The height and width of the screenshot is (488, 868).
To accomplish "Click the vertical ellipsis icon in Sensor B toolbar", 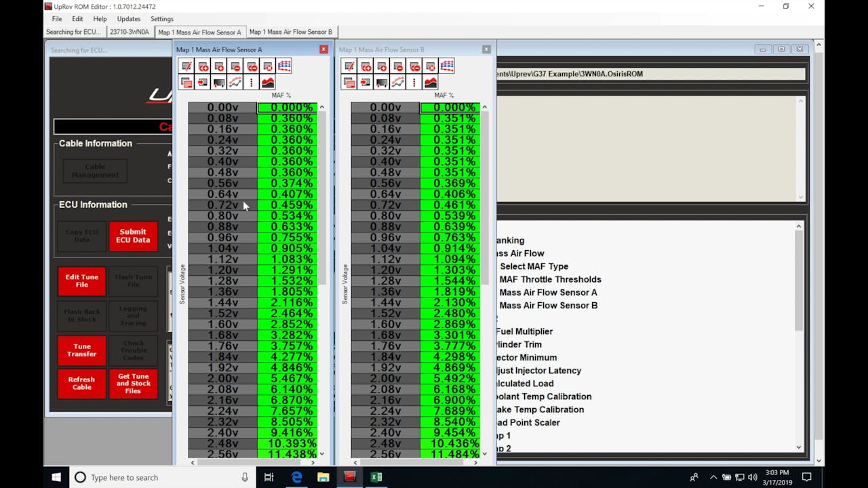I will pos(414,82).
